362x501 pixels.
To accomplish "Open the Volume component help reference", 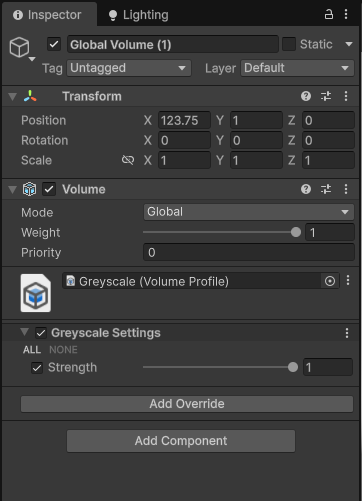I will pyautogui.click(x=306, y=189).
